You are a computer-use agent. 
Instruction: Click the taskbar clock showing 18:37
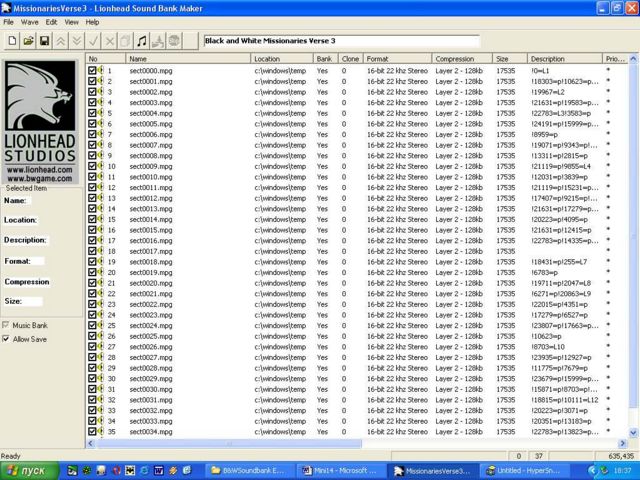pyautogui.click(x=624, y=471)
